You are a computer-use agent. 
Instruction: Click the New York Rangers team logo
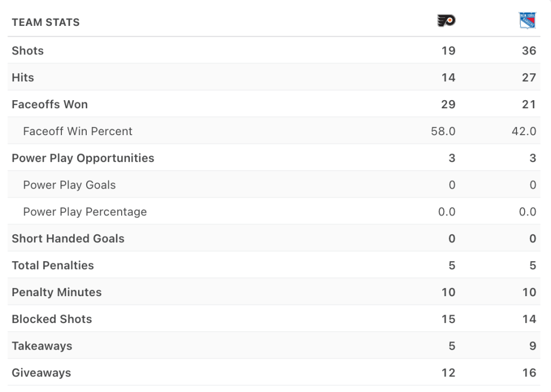[527, 21]
